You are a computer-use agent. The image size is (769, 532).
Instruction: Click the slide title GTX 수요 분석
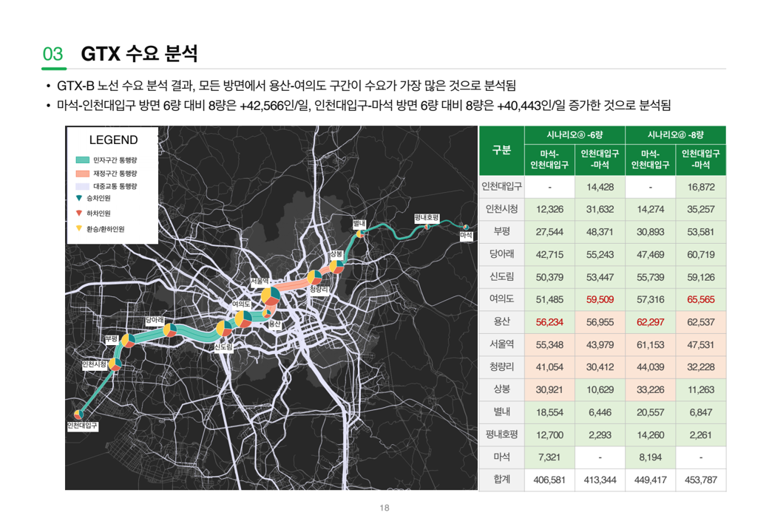139,53
